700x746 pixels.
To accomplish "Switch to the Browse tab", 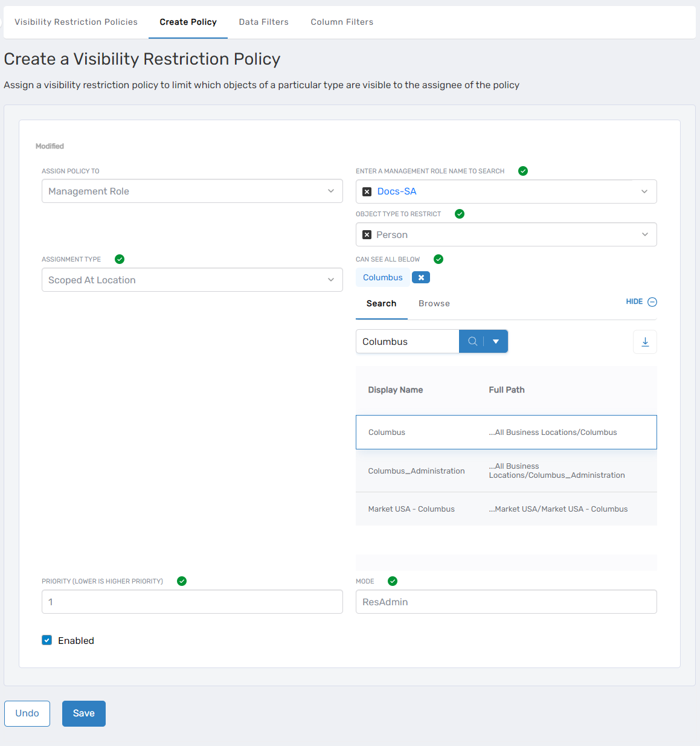I will click(x=434, y=303).
